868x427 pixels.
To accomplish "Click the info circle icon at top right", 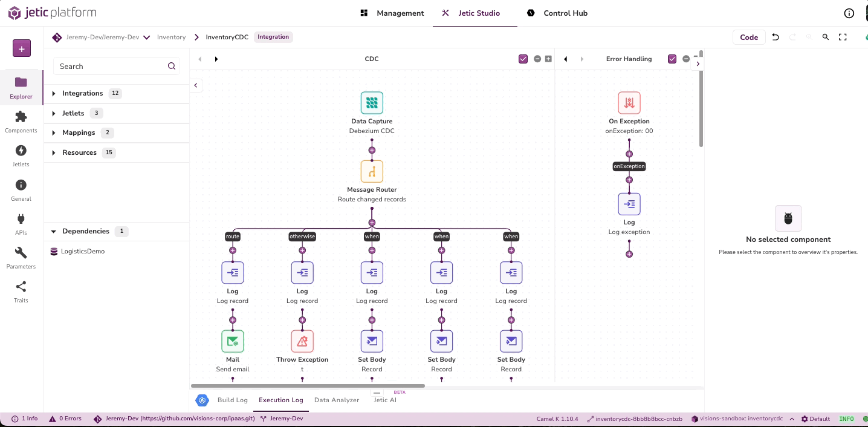I will click(x=849, y=13).
